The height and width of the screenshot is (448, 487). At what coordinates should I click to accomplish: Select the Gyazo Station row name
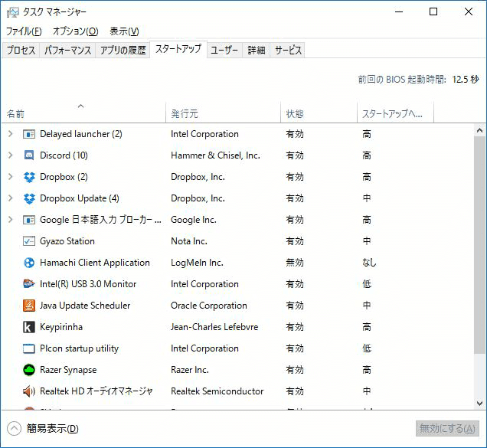click(x=67, y=241)
